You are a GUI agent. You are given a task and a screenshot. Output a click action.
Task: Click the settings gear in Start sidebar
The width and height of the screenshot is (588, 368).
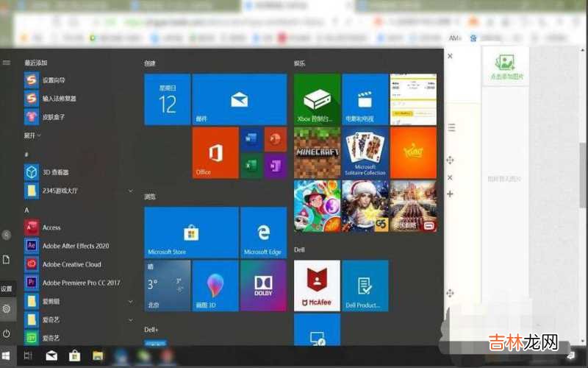pos(7,309)
